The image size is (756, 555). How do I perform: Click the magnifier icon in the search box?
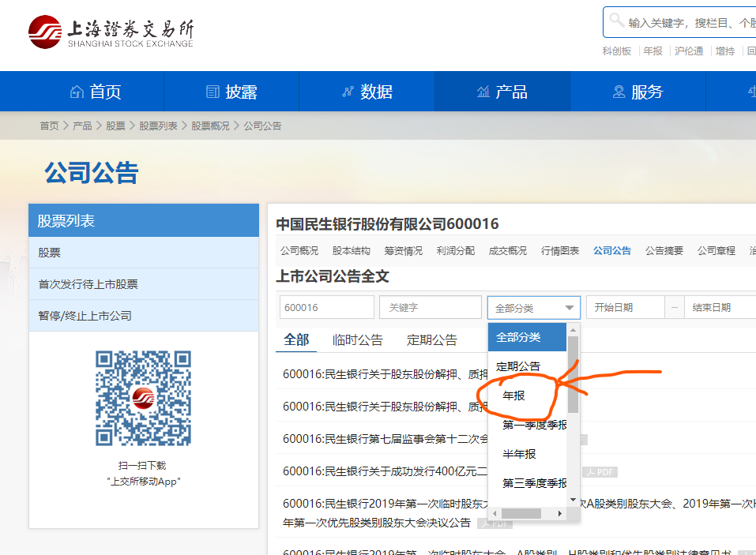coord(617,21)
